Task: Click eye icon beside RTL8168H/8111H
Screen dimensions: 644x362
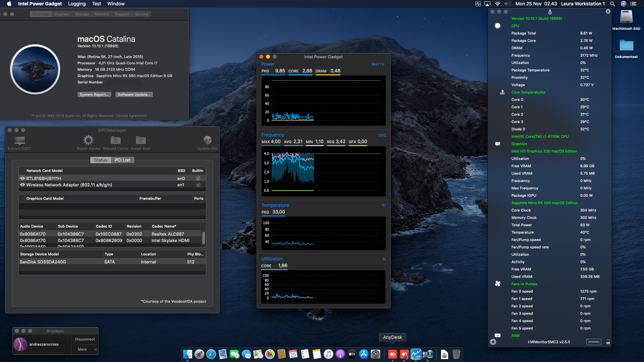Action: coord(22,178)
